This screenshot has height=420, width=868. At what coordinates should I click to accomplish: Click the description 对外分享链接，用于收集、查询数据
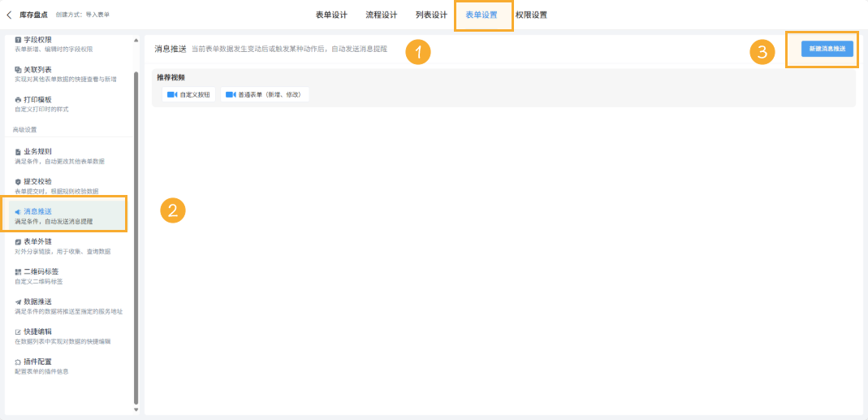63,252
